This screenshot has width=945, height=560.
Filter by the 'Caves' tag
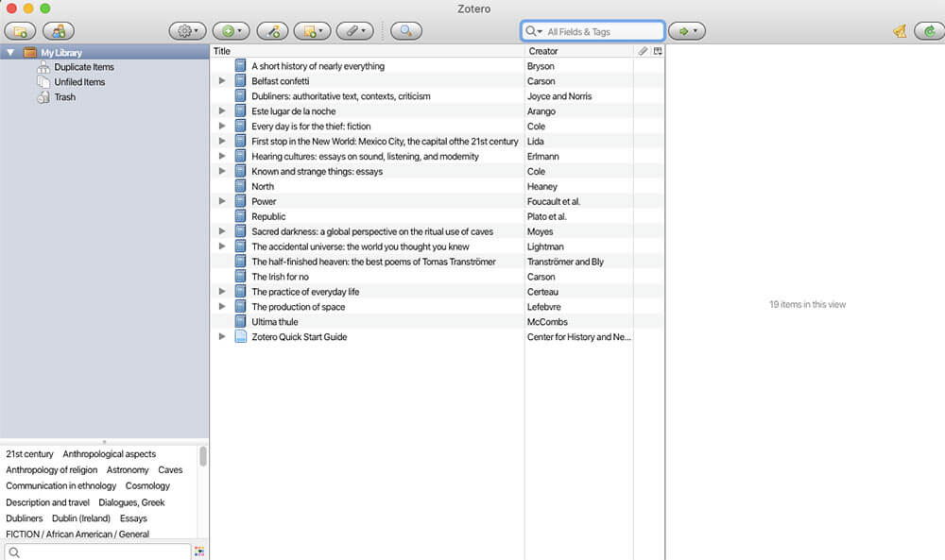click(170, 469)
